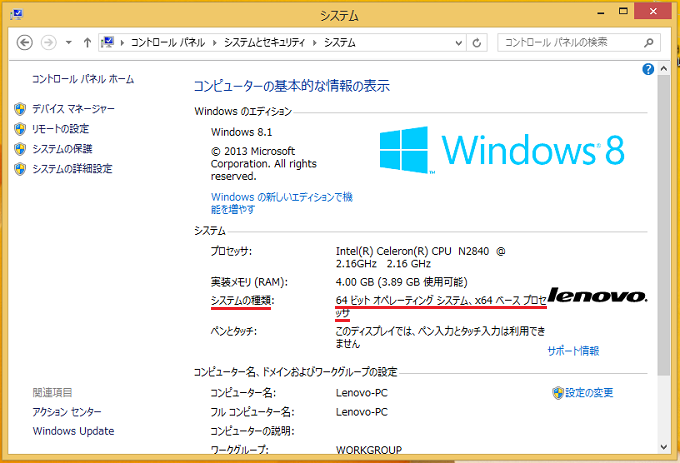This screenshot has height=463, width=680.
Task: Click コントロール パネル breadcrumb
Action: (168, 42)
